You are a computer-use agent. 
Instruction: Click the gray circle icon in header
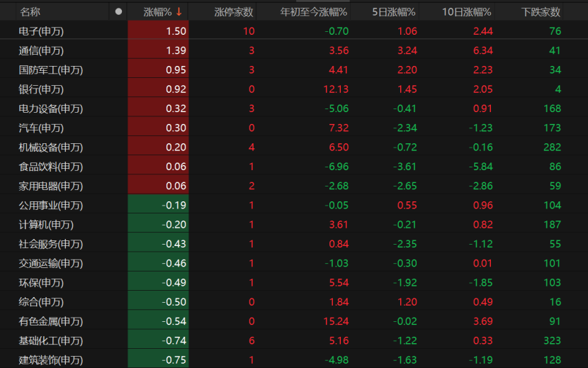(x=118, y=11)
